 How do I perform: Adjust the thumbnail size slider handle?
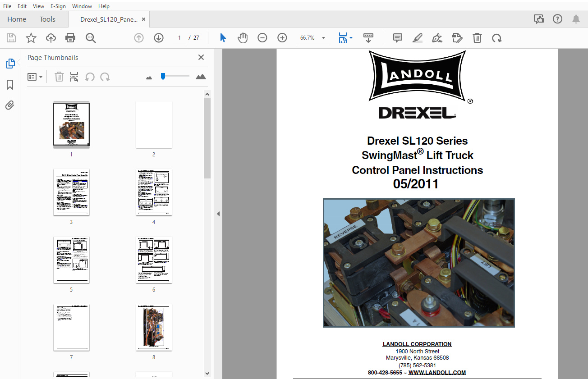(163, 76)
